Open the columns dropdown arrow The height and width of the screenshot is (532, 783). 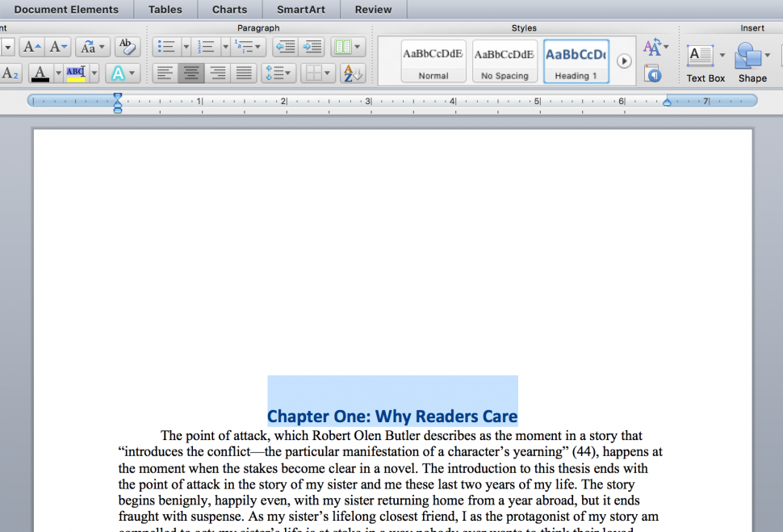(x=358, y=47)
